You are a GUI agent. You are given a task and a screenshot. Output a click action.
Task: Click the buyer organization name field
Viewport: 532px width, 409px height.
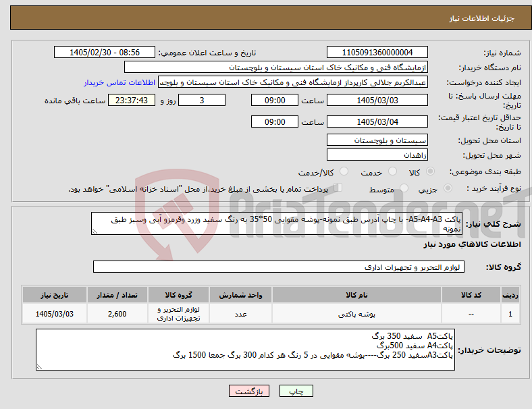[276, 67]
